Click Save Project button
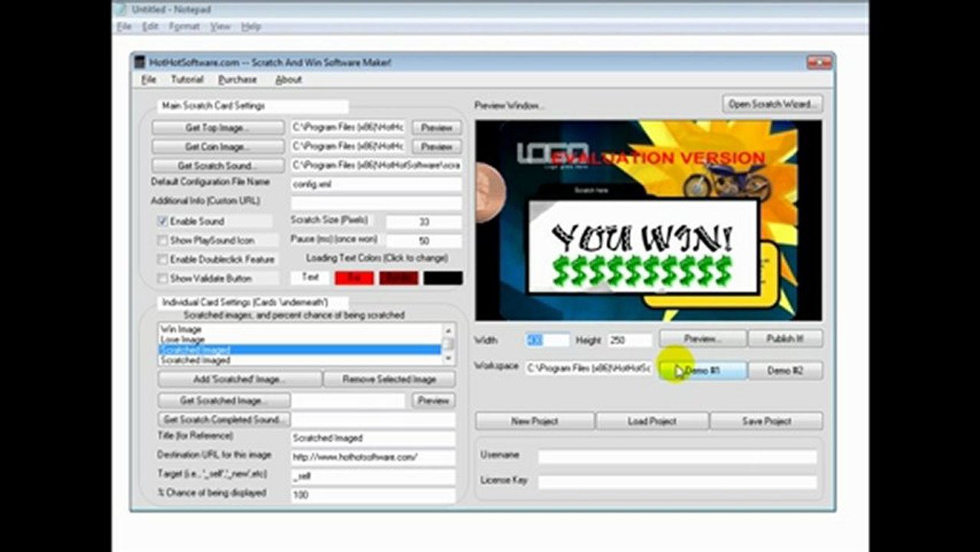This screenshot has width=980, height=552. coord(766,421)
